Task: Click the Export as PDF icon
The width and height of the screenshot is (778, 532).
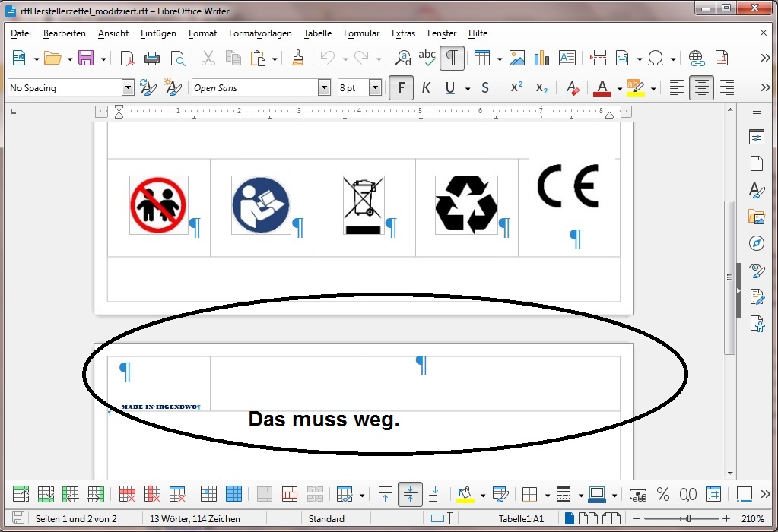Action: [127, 59]
